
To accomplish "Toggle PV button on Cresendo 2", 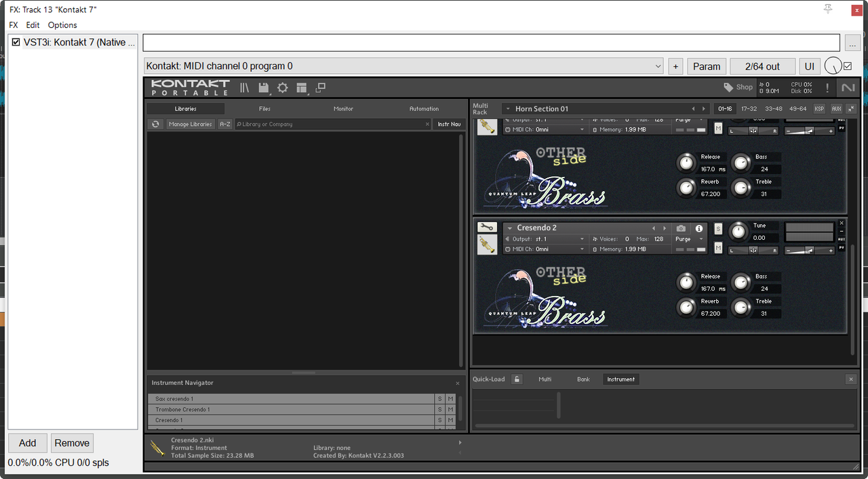I will (x=842, y=247).
